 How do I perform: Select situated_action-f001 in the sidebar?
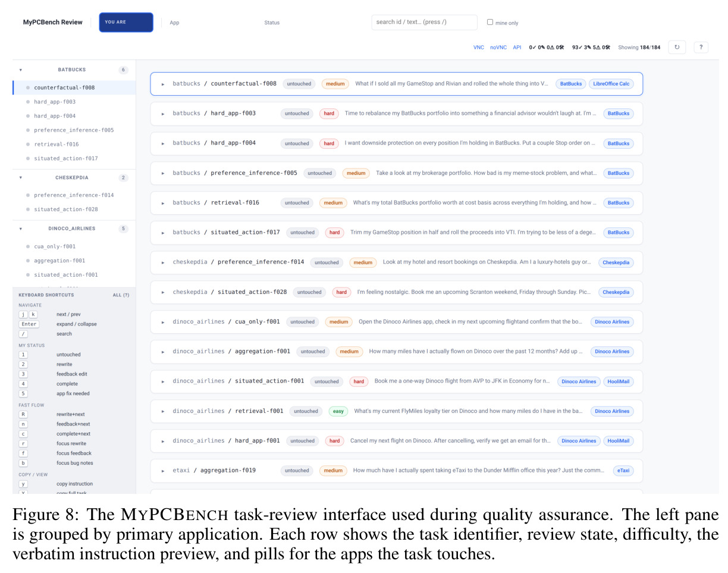[x=74, y=275]
